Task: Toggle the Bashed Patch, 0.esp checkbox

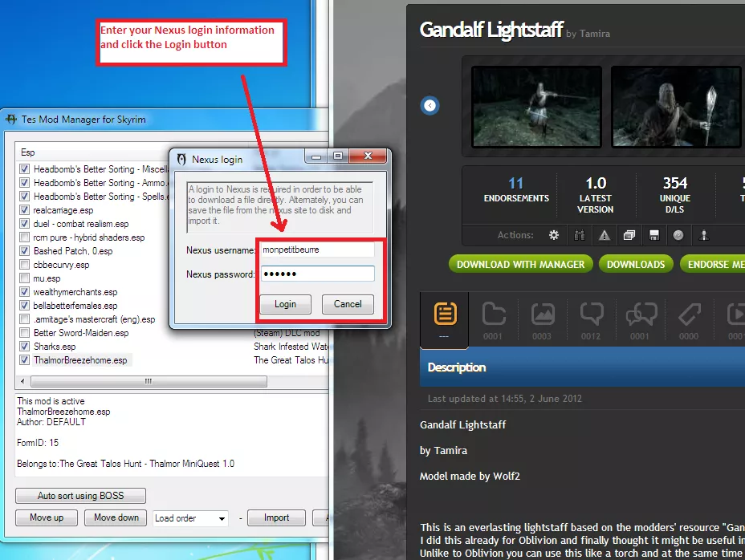Action: coord(24,251)
